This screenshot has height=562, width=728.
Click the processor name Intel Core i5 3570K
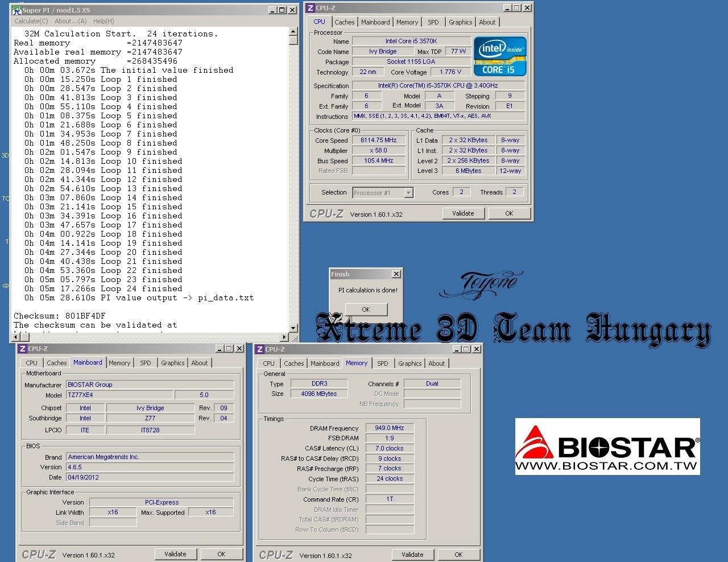[x=411, y=41]
